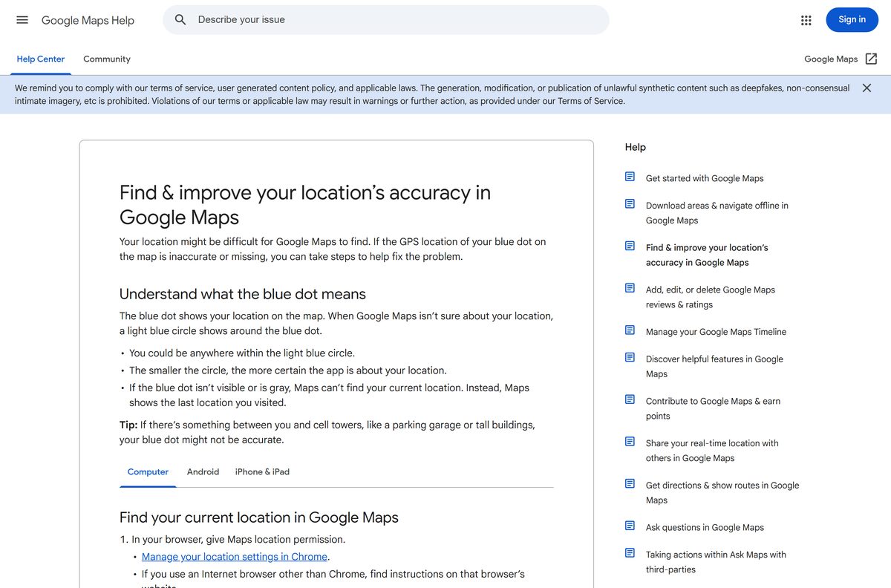
Task: Click article icon next to Share your real-time location
Action: point(630,442)
